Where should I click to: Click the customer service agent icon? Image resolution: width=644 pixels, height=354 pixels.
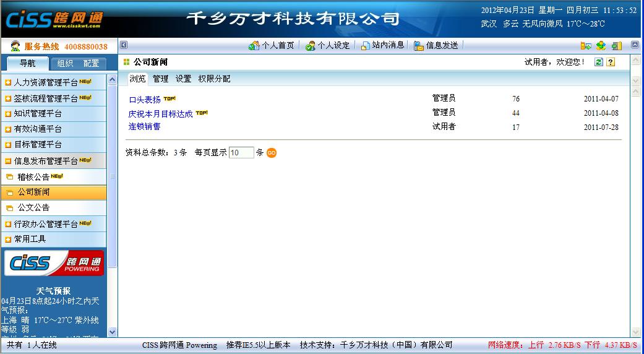pyautogui.click(x=15, y=46)
